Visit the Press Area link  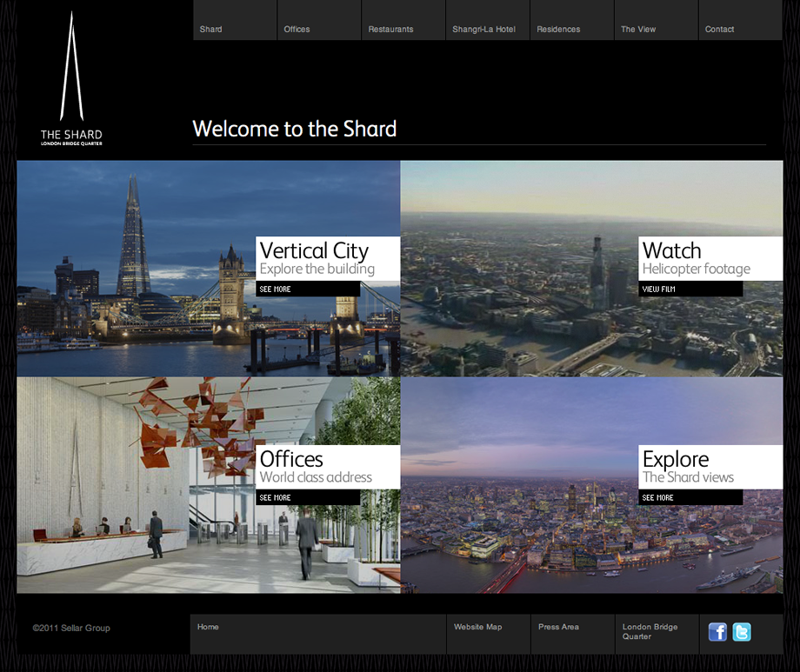pos(558,627)
